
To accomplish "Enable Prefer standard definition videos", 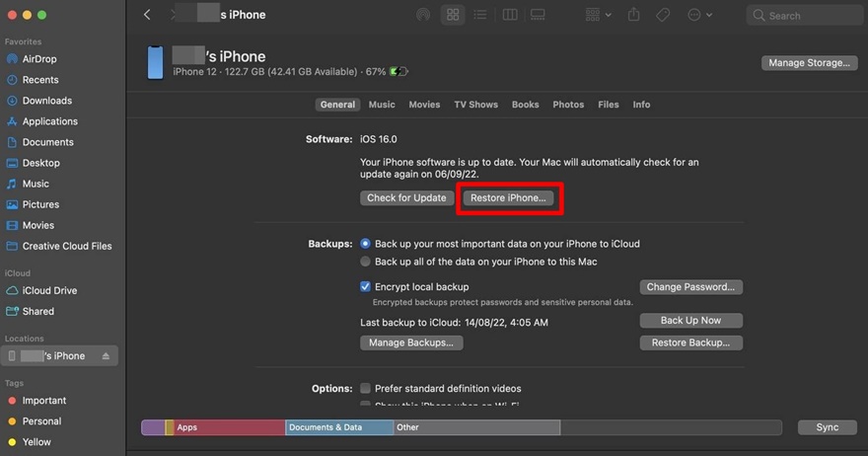I will (366, 389).
